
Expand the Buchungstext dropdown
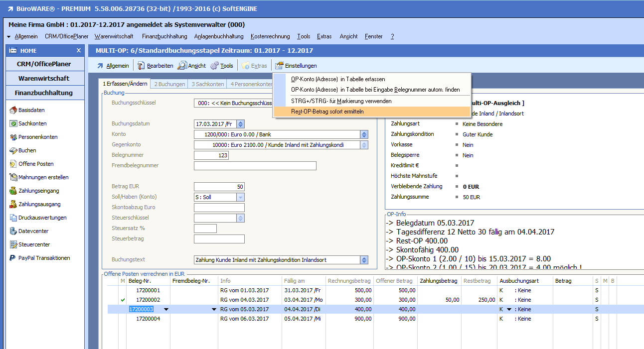pyautogui.click(x=364, y=260)
